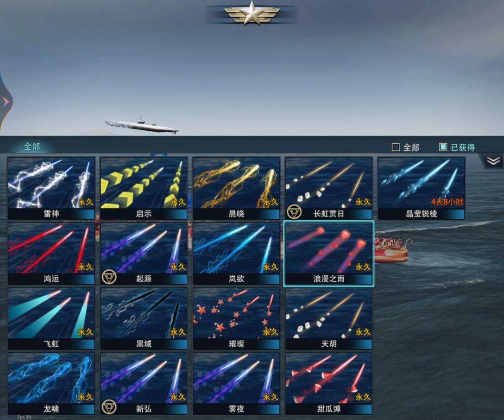Uncheck the 已获得 filter checkbox

[x=443, y=147]
